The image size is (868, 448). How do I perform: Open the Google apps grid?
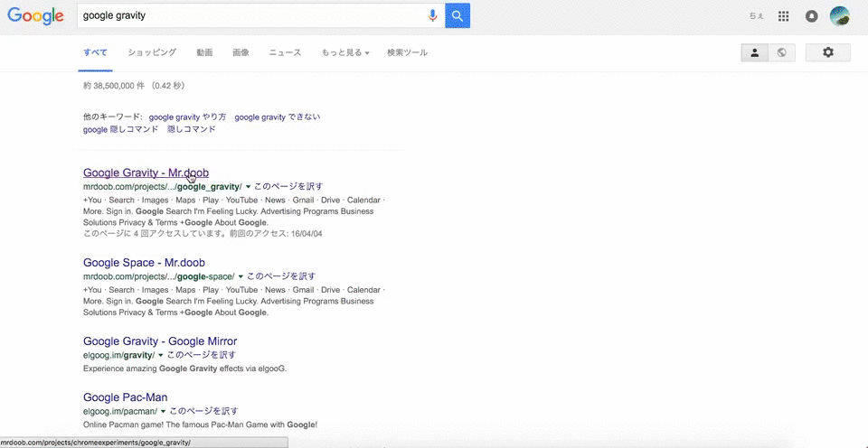[x=783, y=16]
